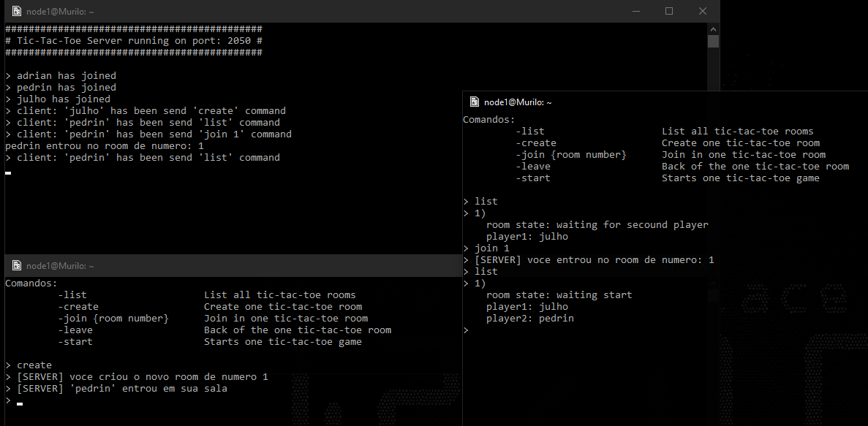The height and width of the screenshot is (426, 868).
Task: Click the 'Tic-Tac-Toe Server running on port: 2050' line
Action: click(x=133, y=40)
